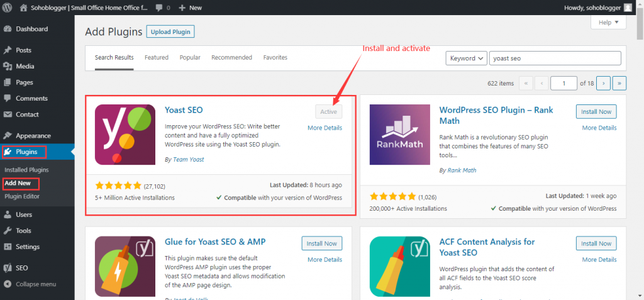Switch to the Popular tab

pos(190,57)
